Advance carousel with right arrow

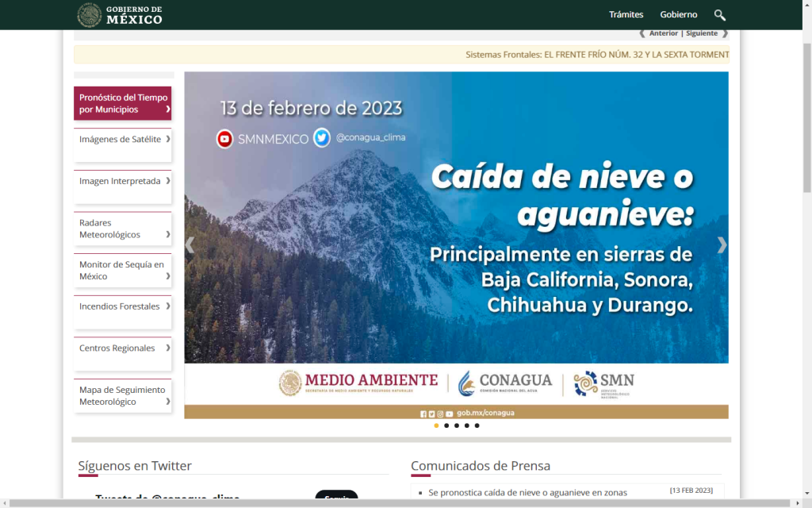click(x=722, y=245)
